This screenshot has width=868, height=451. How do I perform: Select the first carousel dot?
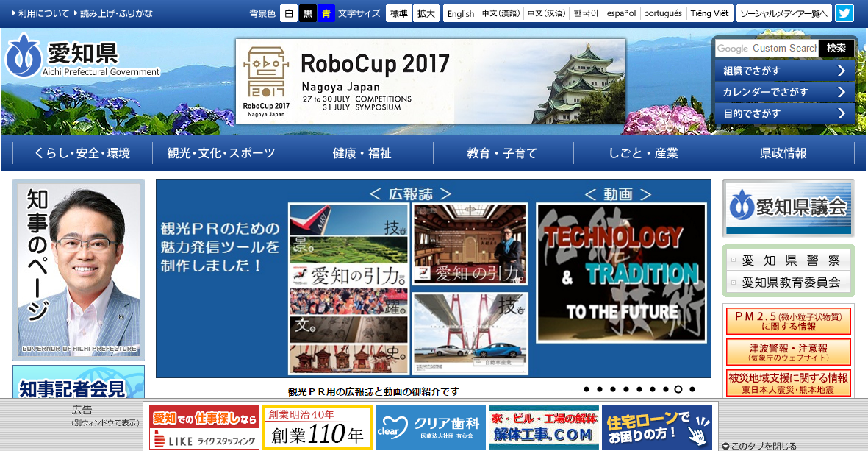pyautogui.click(x=587, y=389)
